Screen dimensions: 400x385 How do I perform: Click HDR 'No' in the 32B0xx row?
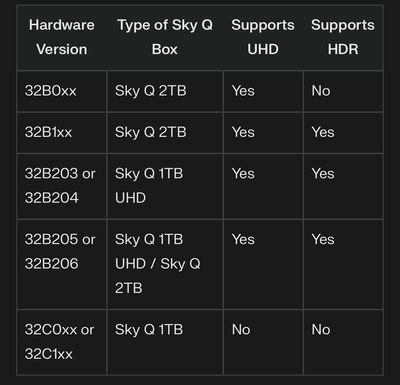pos(321,91)
